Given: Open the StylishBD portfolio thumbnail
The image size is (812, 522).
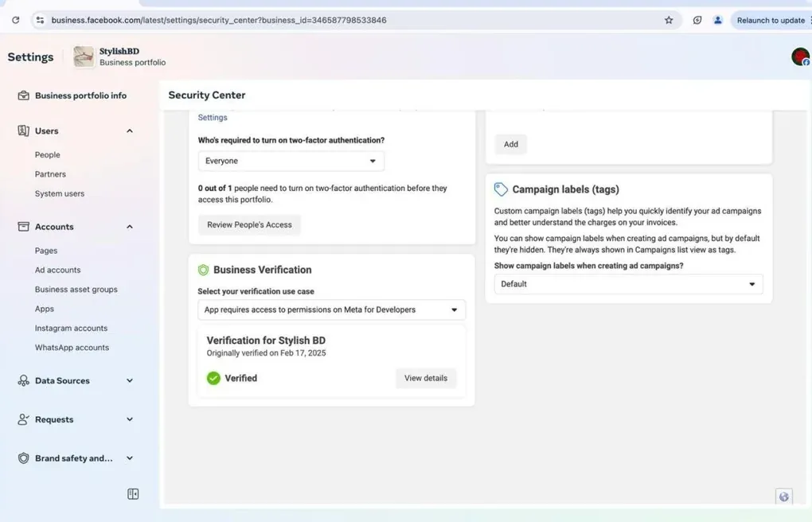Looking at the screenshot, I should click(84, 56).
